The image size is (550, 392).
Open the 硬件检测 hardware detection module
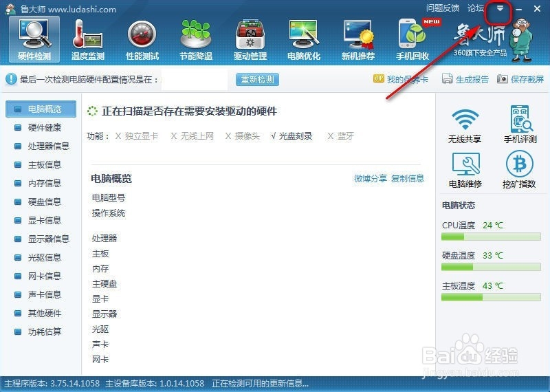click(34, 40)
